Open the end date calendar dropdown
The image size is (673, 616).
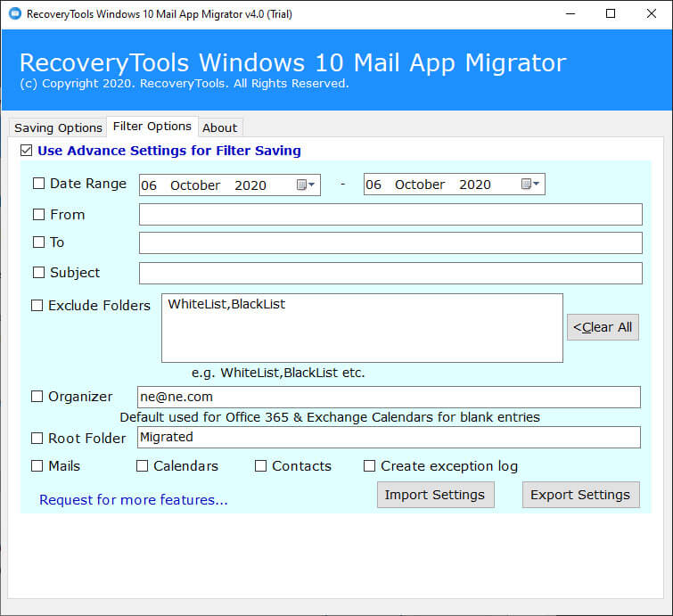click(x=530, y=184)
